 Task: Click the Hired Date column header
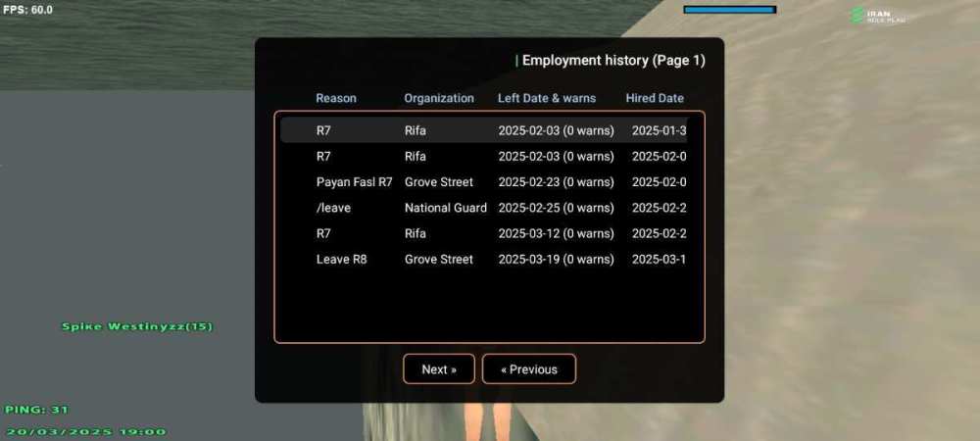(x=655, y=98)
